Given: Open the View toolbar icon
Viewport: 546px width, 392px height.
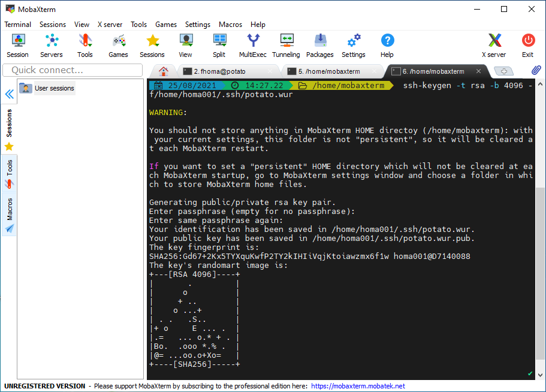Looking at the screenshot, I should pyautogui.click(x=186, y=46).
